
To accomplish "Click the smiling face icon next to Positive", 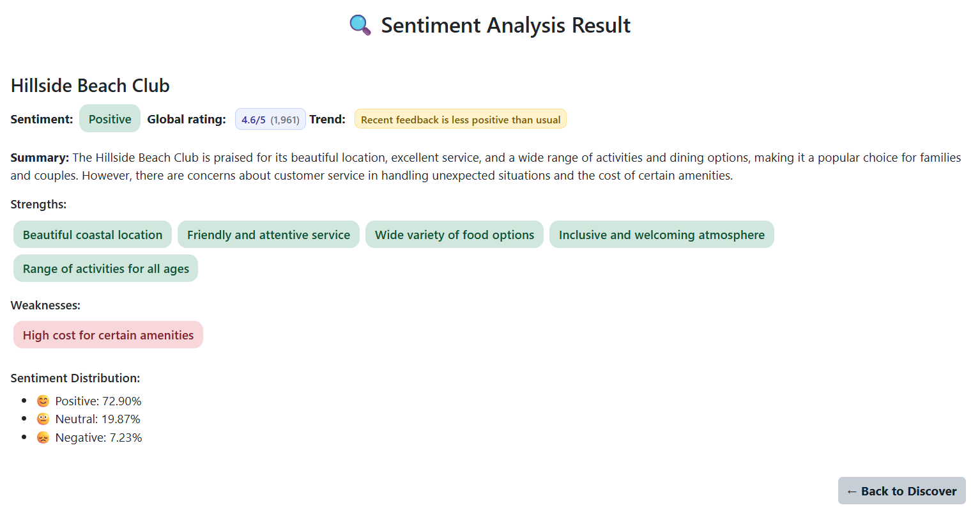I will [x=42, y=400].
